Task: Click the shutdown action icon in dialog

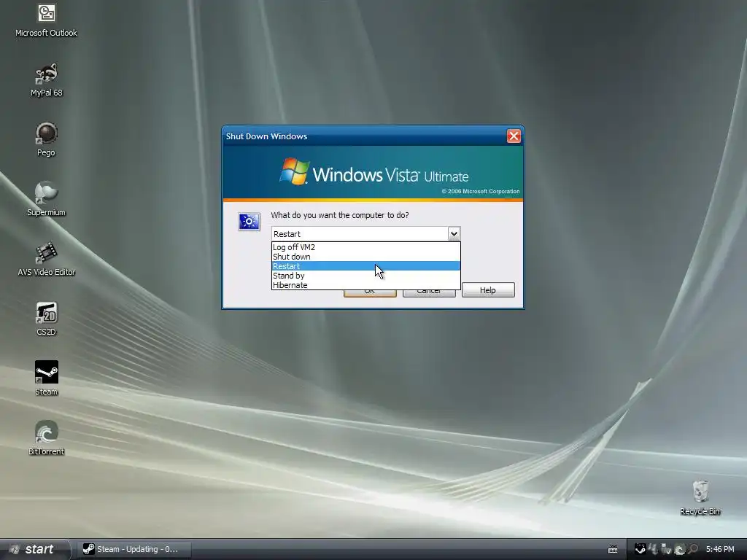Action: (249, 222)
